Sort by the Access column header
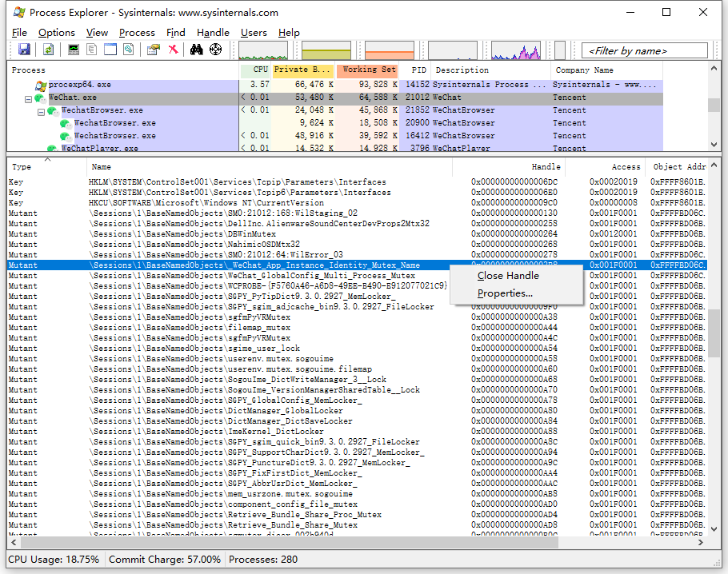Image resolution: width=728 pixels, height=574 pixels. click(605, 167)
